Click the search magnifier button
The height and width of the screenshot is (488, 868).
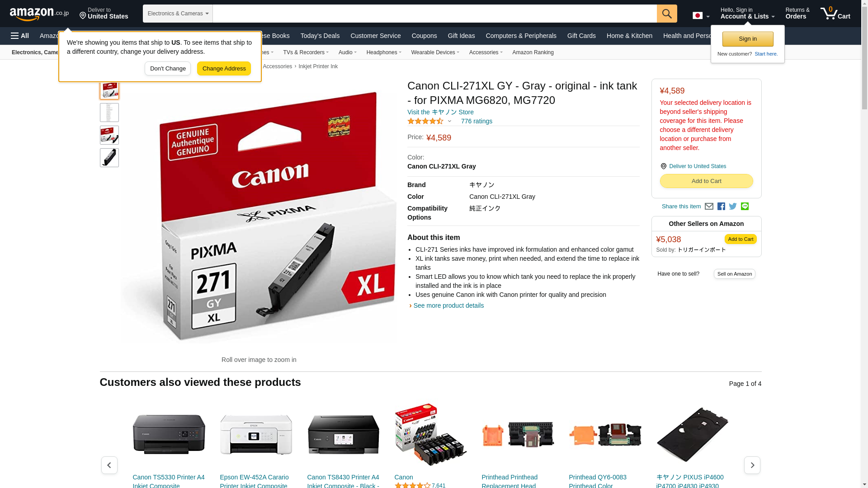click(667, 14)
